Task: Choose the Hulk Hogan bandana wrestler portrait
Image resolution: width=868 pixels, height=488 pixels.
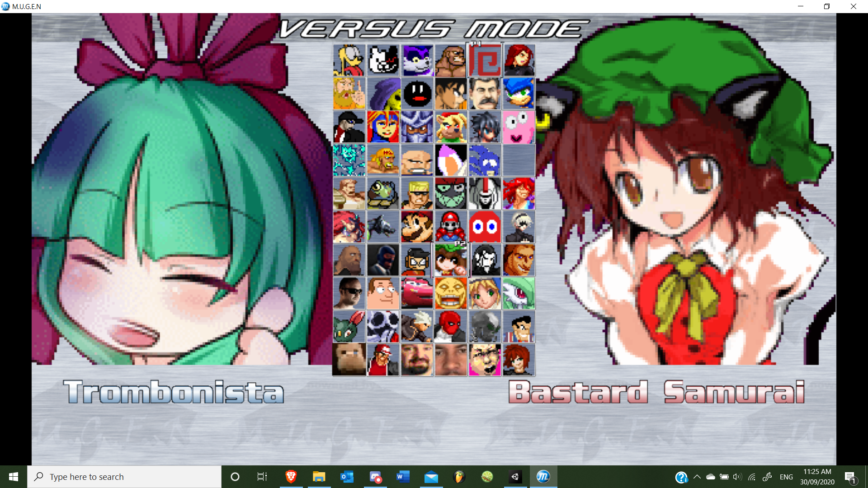Action: [x=383, y=160]
